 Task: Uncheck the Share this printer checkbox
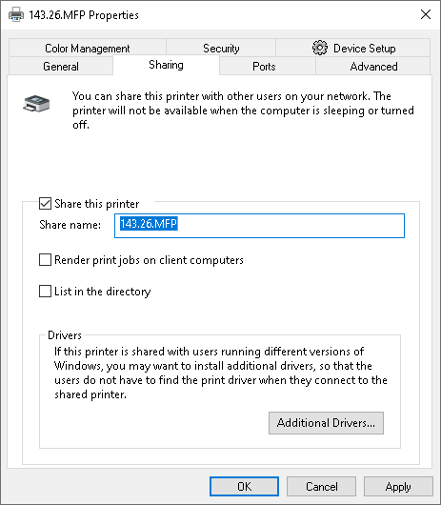pos(45,204)
